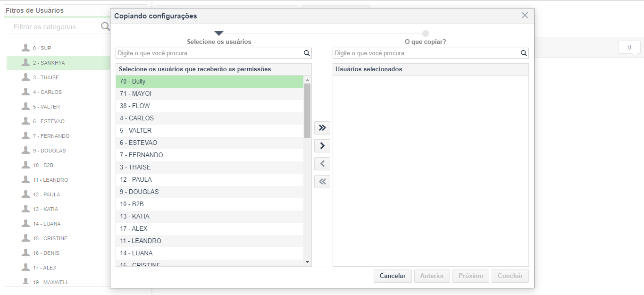Click user icon next to 17 - ALEX in sidebar
This screenshot has height=295, width=644.
(26, 267)
